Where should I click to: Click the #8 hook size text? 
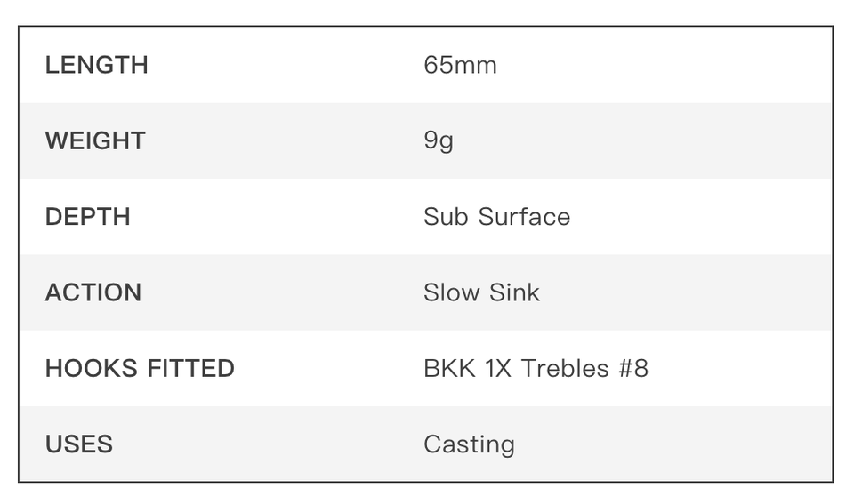(632, 368)
